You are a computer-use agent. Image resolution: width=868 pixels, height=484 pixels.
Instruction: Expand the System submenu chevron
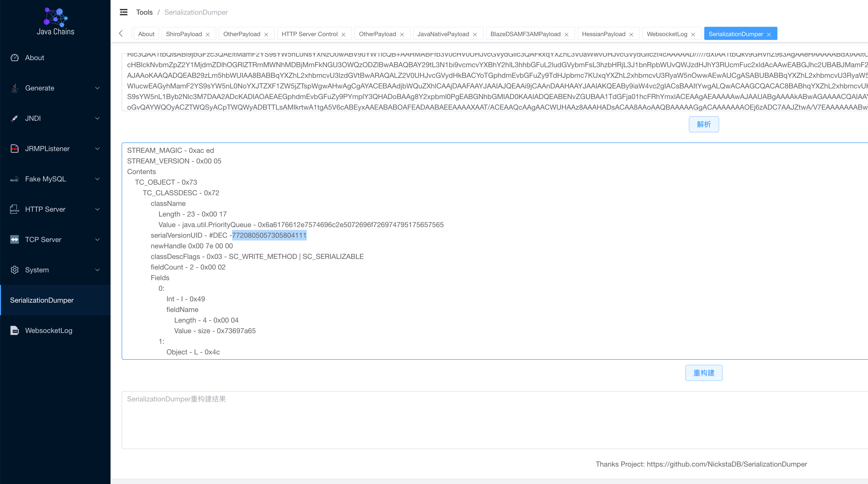point(97,270)
